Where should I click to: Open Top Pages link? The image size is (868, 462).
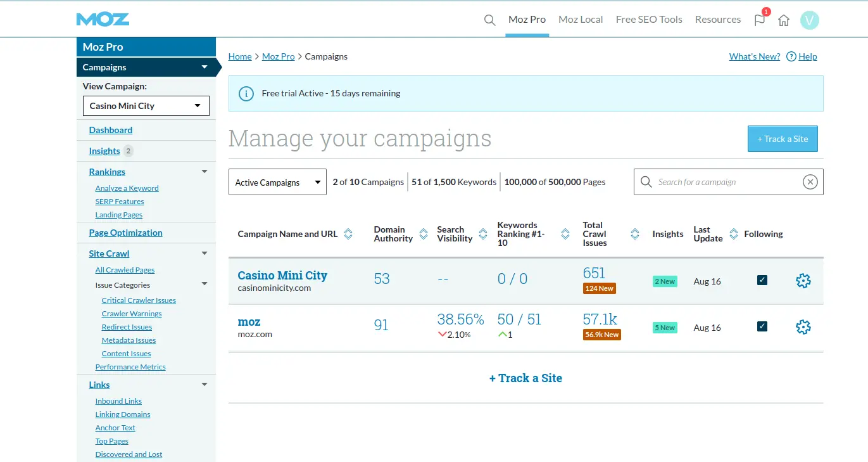click(x=112, y=441)
